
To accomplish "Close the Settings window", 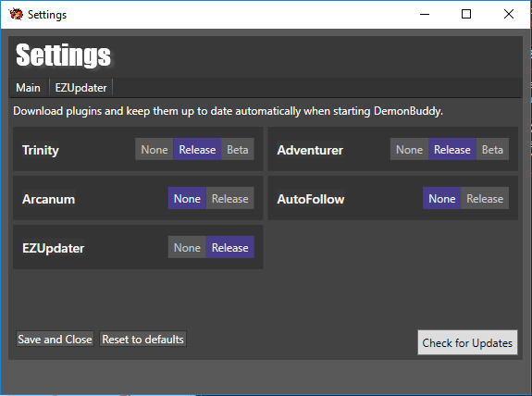I will (509, 14).
